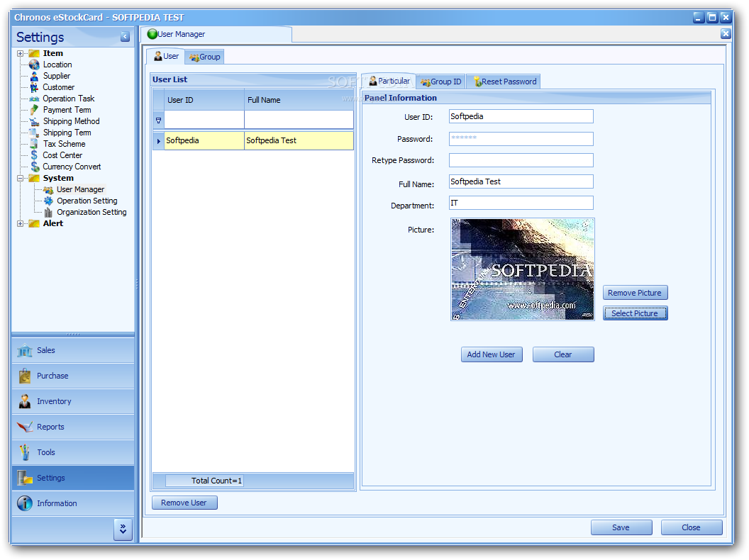
Task: Click the Select Picture button
Action: [x=635, y=313]
